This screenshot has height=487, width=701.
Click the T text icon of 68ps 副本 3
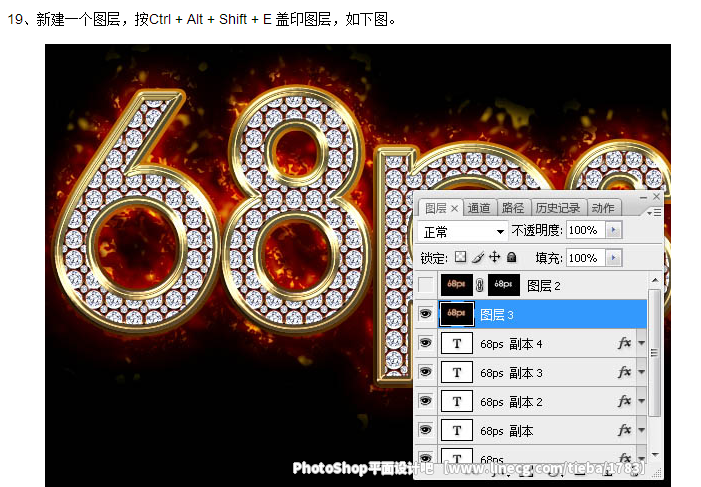pos(457,373)
